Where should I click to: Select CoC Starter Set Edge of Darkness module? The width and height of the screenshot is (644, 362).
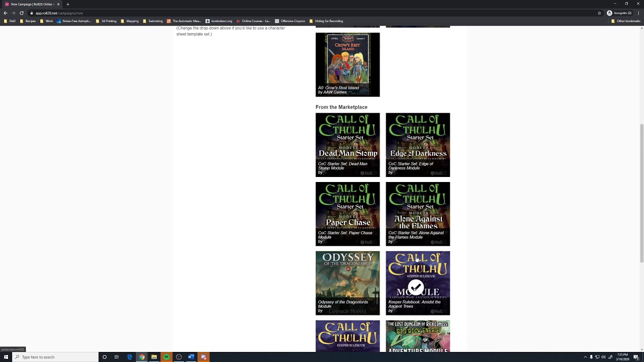tap(418, 145)
